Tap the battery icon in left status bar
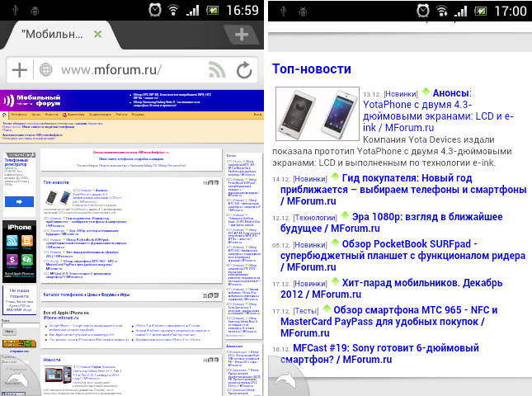Viewport: 532px width, 396px height. pos(213,11)
